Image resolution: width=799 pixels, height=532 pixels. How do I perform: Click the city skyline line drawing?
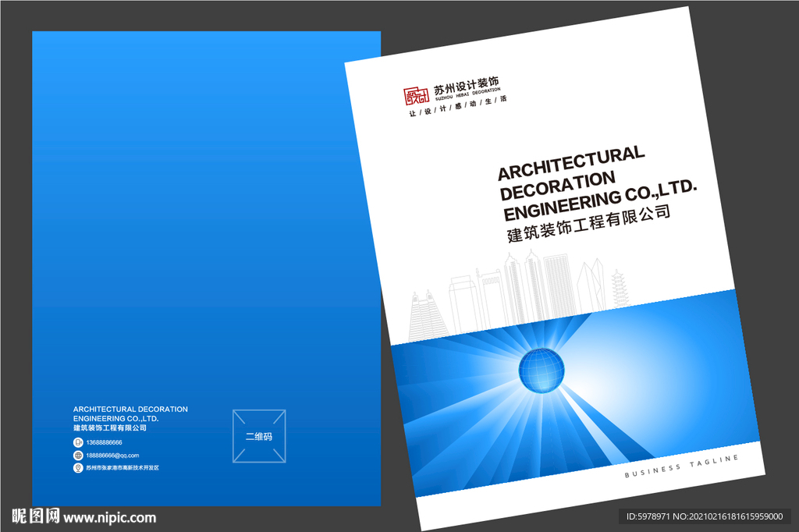(519, 296)
